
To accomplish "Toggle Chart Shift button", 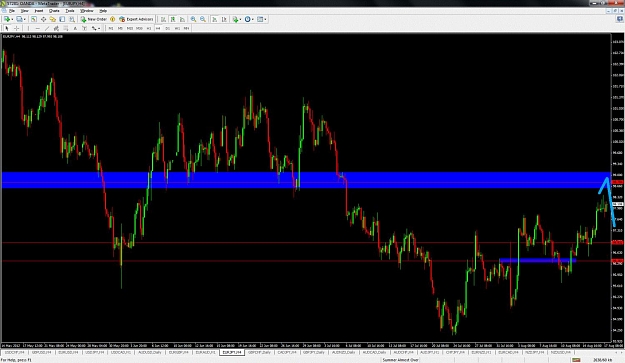I will pos(224,19).
